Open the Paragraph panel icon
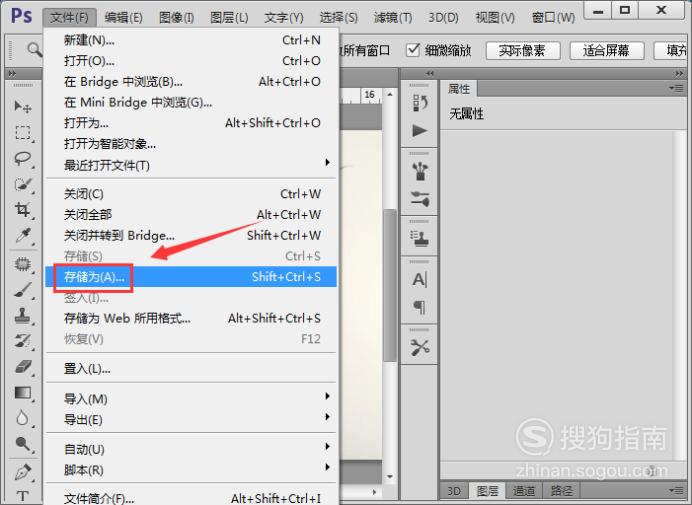The width and height of the screenshot is (692, 505). pos(420,307)
